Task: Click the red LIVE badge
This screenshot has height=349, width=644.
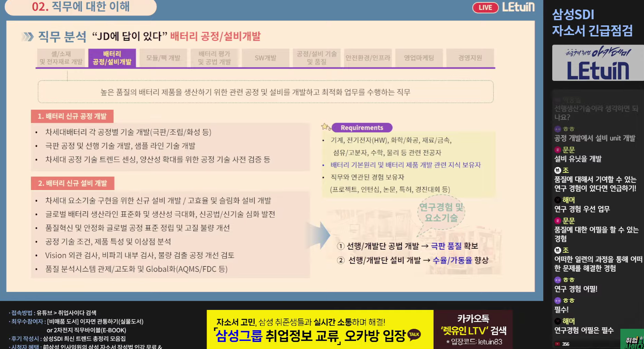Action: (485, 8)
